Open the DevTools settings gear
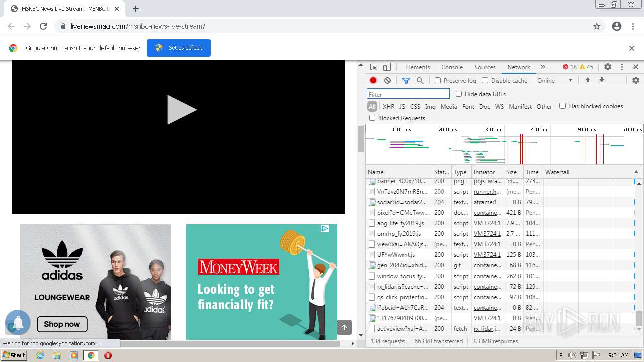644x362 pixels. [608, 67]
